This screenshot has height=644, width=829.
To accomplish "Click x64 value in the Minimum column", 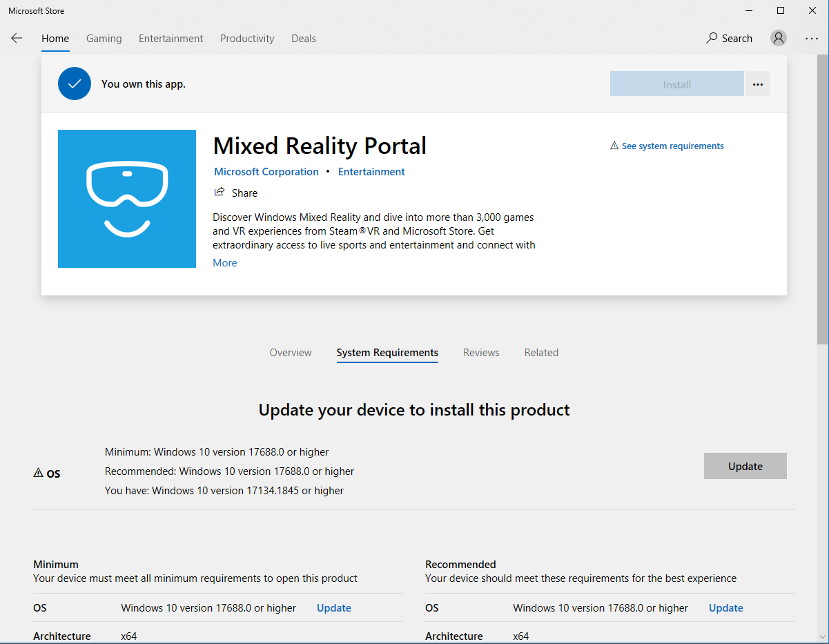I will (x=129, y=636).
